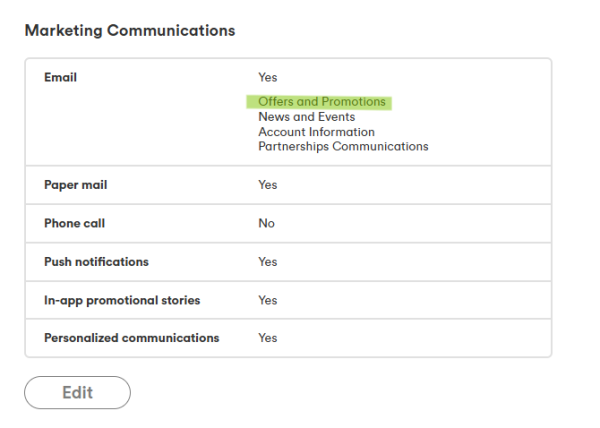The width and height of the screenshot is (600, 428).
Task: Click the Push notifications label
Action: pos(96,262)
